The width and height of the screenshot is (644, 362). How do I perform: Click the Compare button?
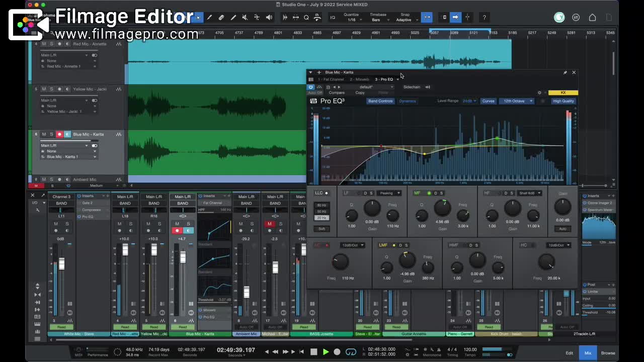(337, 93)
